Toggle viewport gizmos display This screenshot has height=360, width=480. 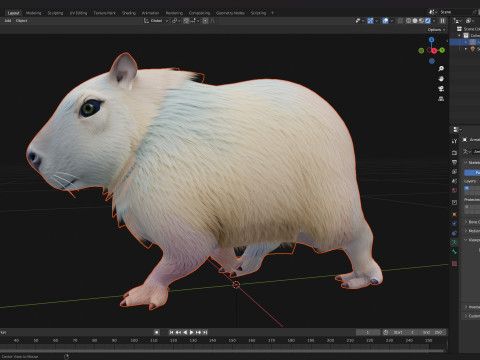click(370, 21)
